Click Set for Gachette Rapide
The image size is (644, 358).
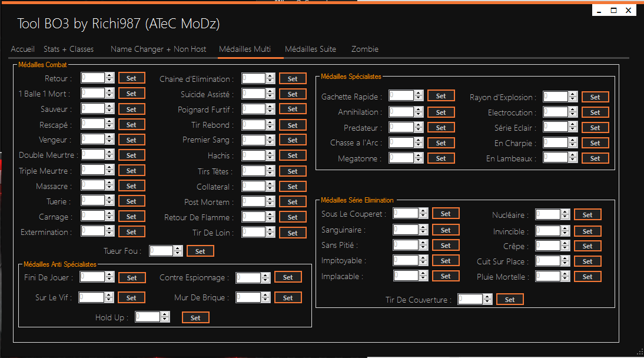pos(441,96)
